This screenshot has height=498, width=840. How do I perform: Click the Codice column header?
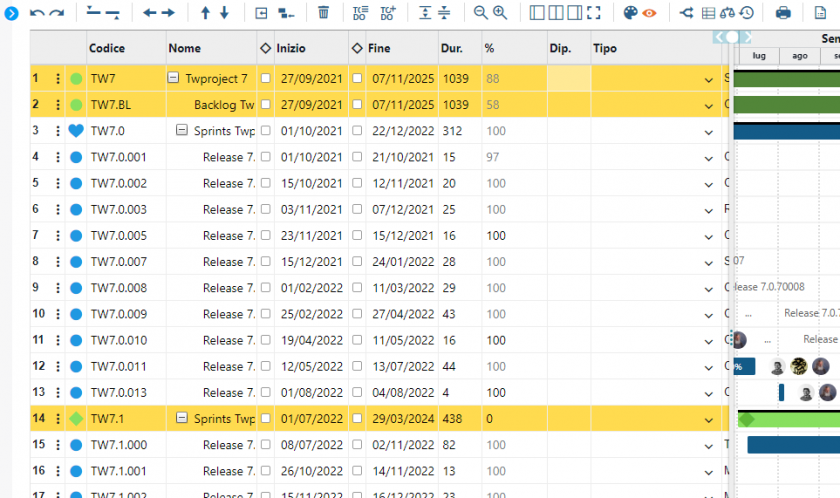coord(107,48)
